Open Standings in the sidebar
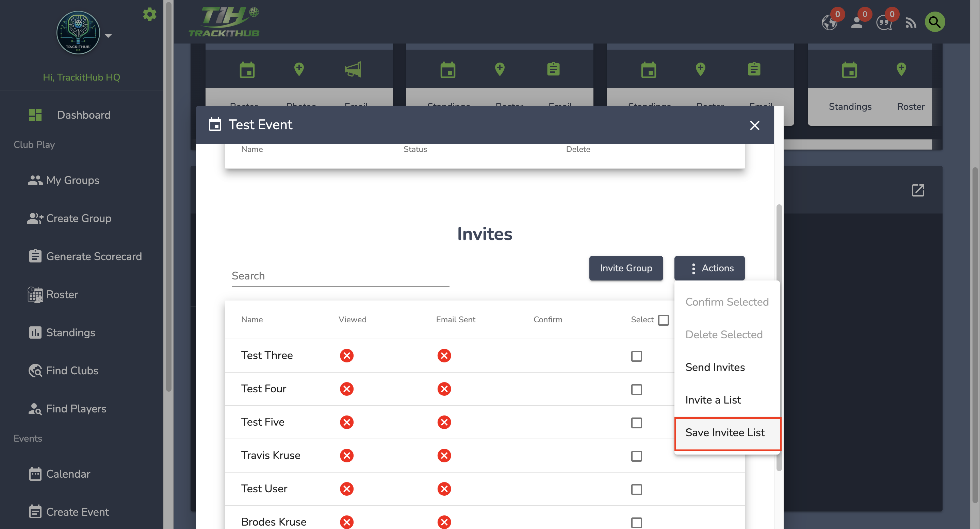Screen dimensions: 980x529 tap(70, 332)
